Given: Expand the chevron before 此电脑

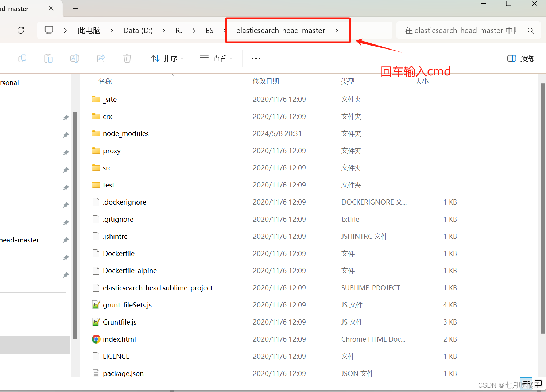Looking at the screenshot, I should point(65,31).
